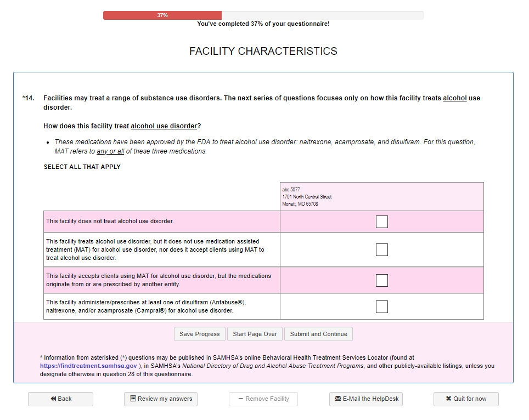Submit and Continue to next question
Image resolution: width=529 pixels, height=420 pixels.
coord(318,334)
